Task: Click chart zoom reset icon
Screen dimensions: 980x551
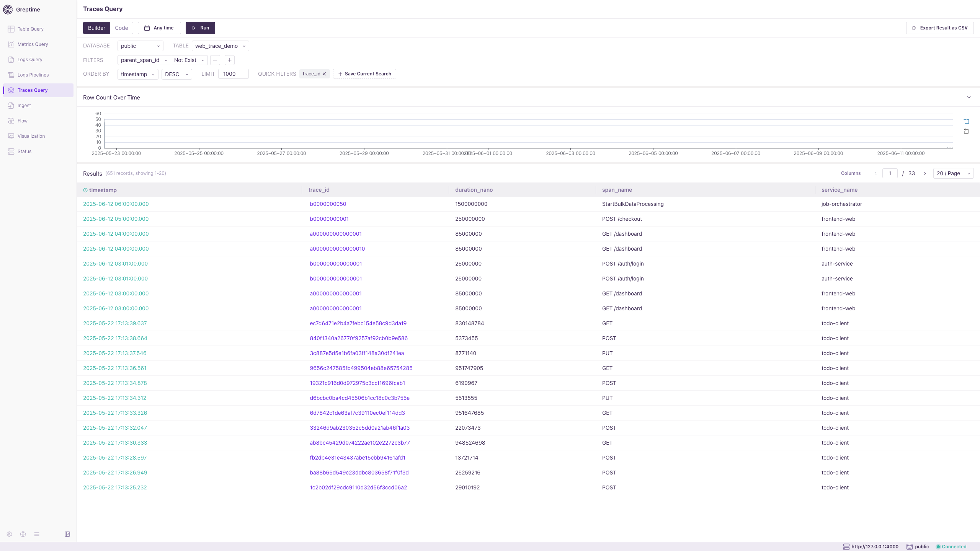Action: (x=966, y=131)
